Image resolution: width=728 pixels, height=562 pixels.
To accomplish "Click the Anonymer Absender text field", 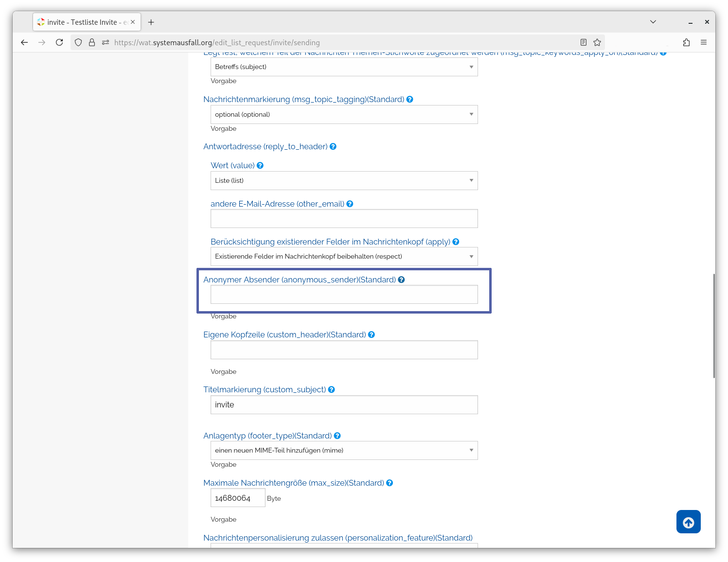I will pyautogui.click(x=344, y=295).
